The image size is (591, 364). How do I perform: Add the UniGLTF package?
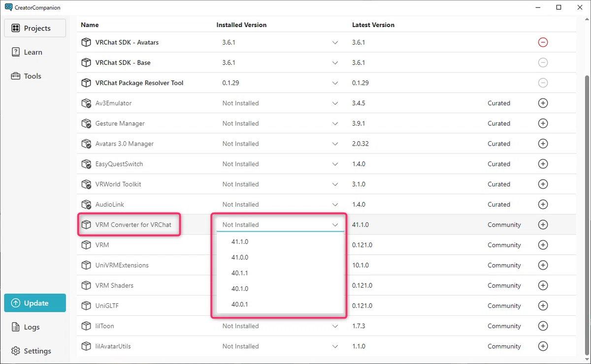coord(543,305)
